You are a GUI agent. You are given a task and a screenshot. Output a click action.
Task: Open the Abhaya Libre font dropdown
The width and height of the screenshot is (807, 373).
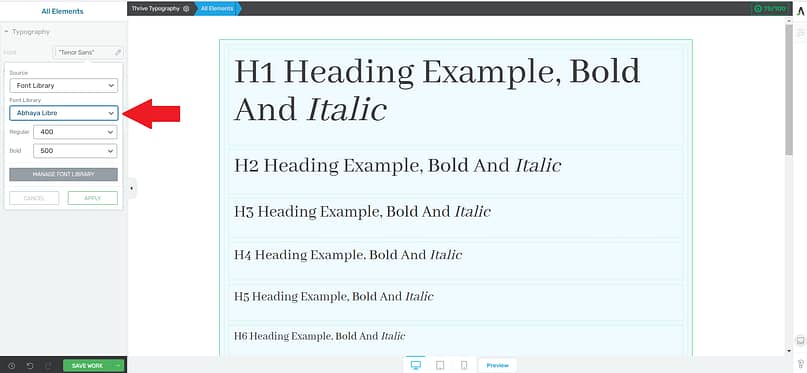63,113
